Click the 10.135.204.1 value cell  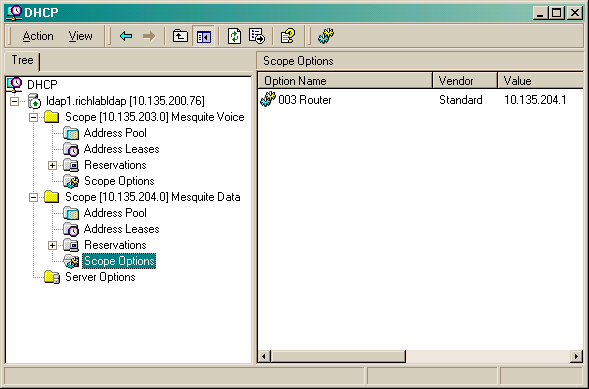[535, 100]
